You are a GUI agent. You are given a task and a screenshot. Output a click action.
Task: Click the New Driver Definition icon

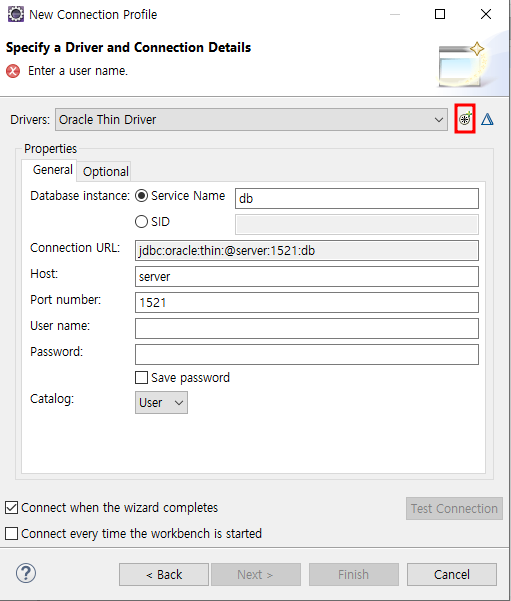pos(465,119)
